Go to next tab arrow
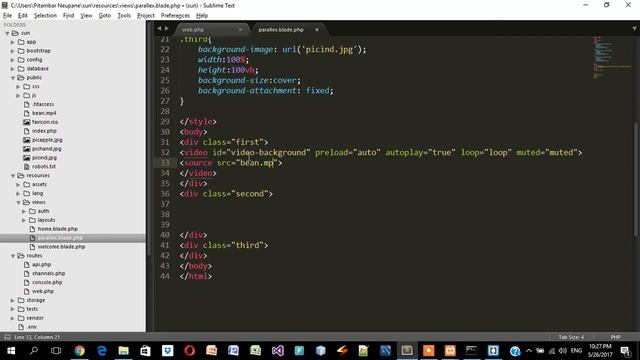Viewport: 640px width, 360px height. click(x=167, y=29)
